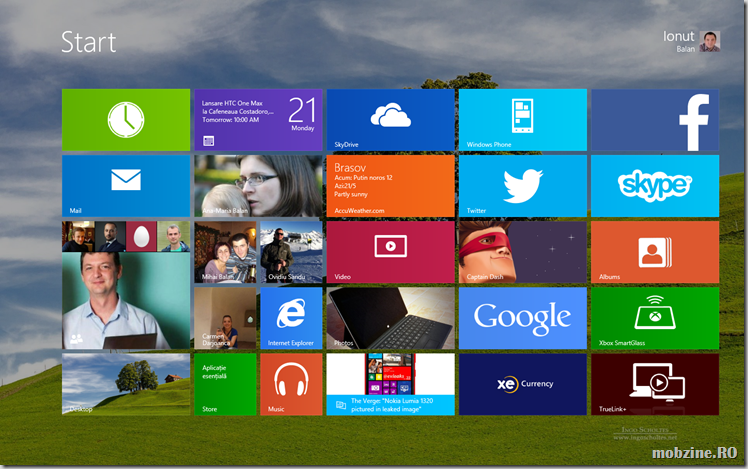Open the Mail tile
Viewport: 748px width, 469px height.
[x=126, y=186]
